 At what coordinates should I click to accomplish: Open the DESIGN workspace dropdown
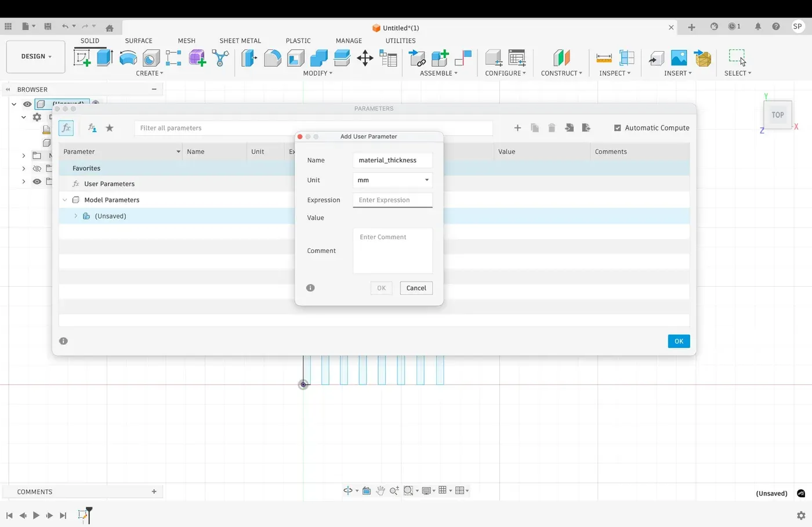tap(36, 56)
